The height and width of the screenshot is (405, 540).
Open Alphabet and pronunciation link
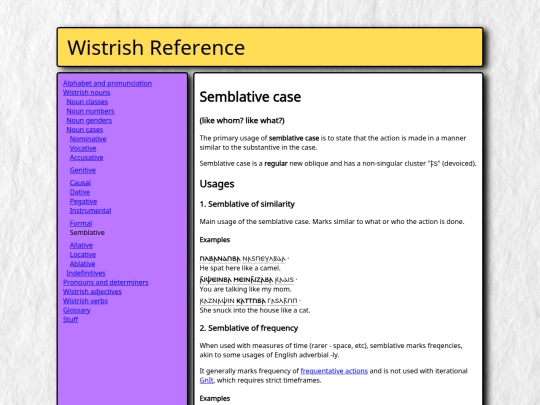107,83
